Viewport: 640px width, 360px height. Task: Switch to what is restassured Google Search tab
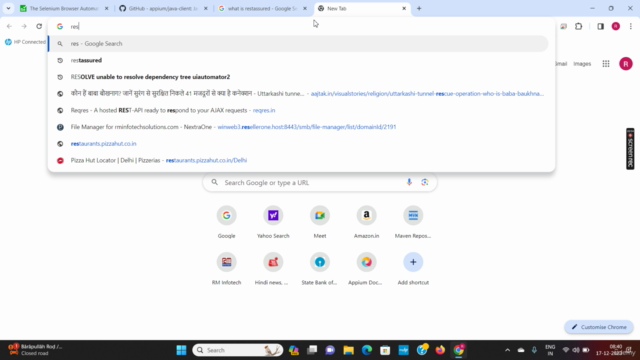[x=263, y=8]
